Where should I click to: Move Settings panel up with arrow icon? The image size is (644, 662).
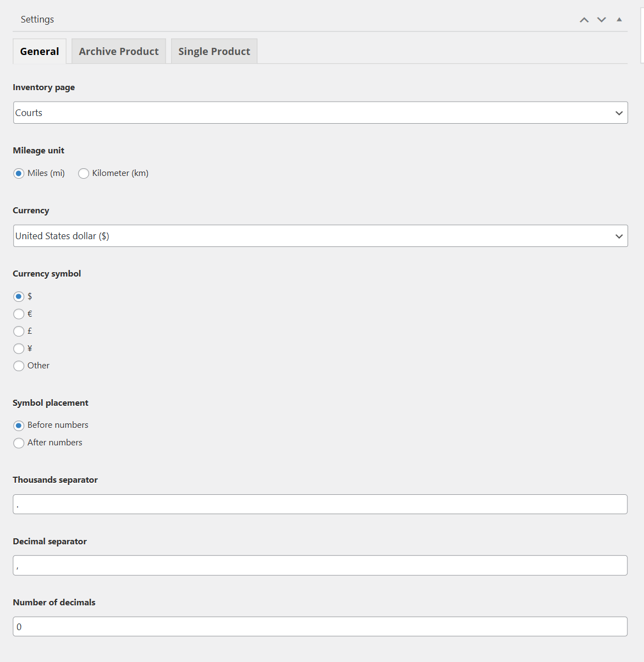[584, 20]
